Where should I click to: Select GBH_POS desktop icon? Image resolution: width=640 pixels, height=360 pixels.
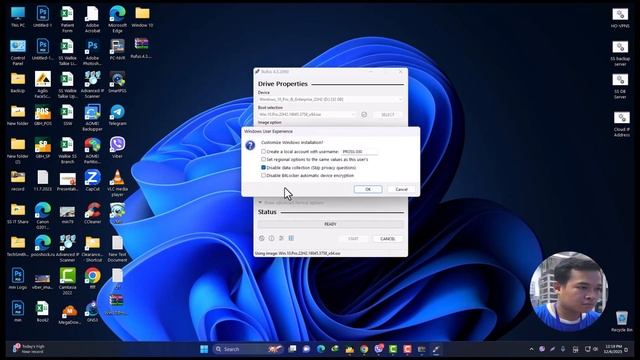[42, 115]
